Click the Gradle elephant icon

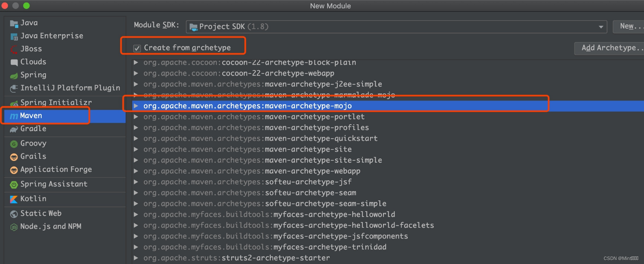coord(14,129)
